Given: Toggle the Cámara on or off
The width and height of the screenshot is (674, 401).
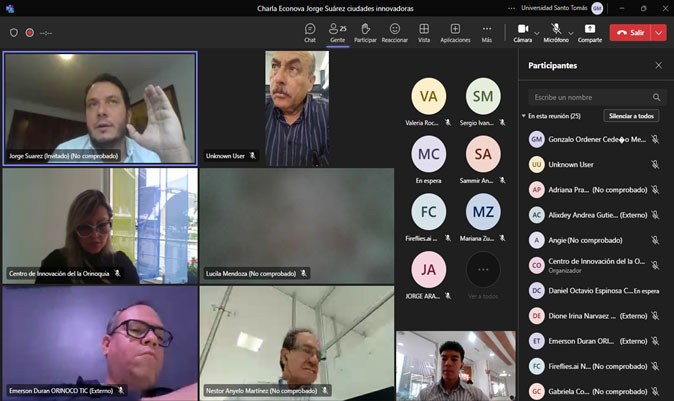Looking at the screenshot, I should tap(522, 30).
